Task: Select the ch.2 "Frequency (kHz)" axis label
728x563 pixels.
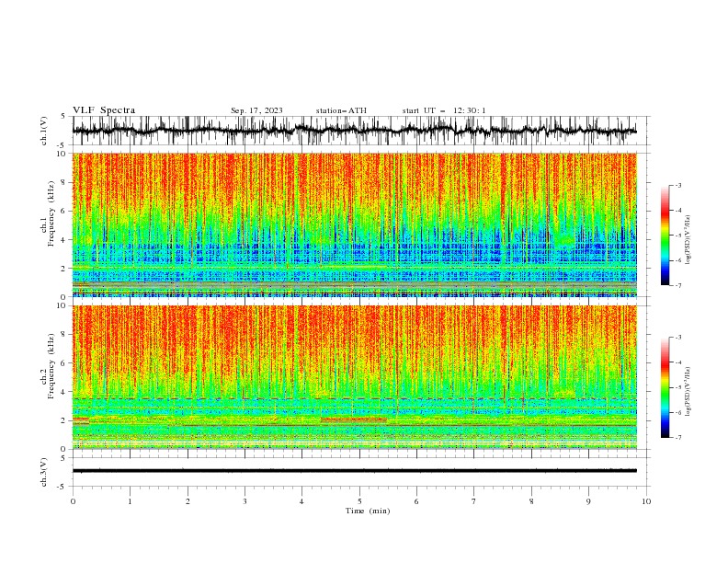Action: click(x=51, y=365)
